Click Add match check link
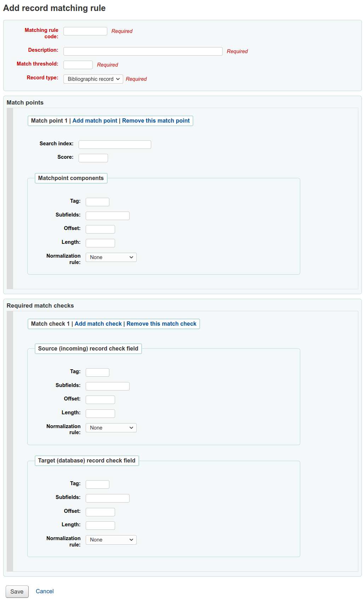This screenshot has height=600, width=364. [x=98, y=324]
